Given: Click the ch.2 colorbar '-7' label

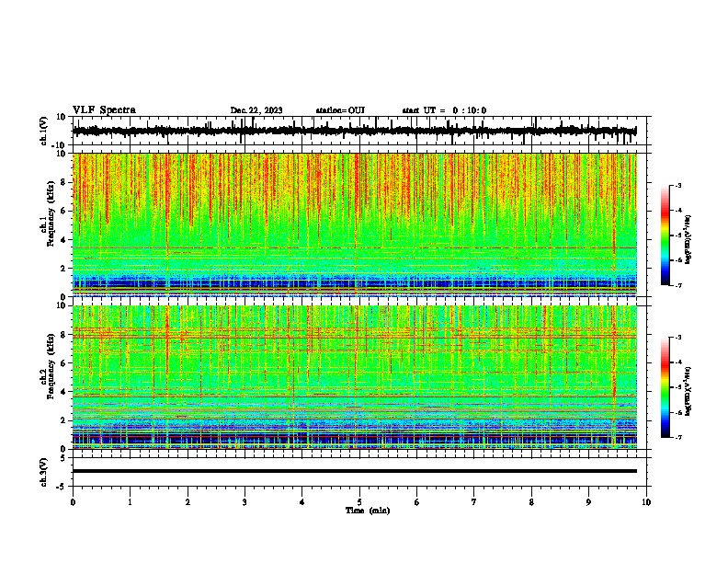Looking at the screenshot, I should (x=677, y=437).
